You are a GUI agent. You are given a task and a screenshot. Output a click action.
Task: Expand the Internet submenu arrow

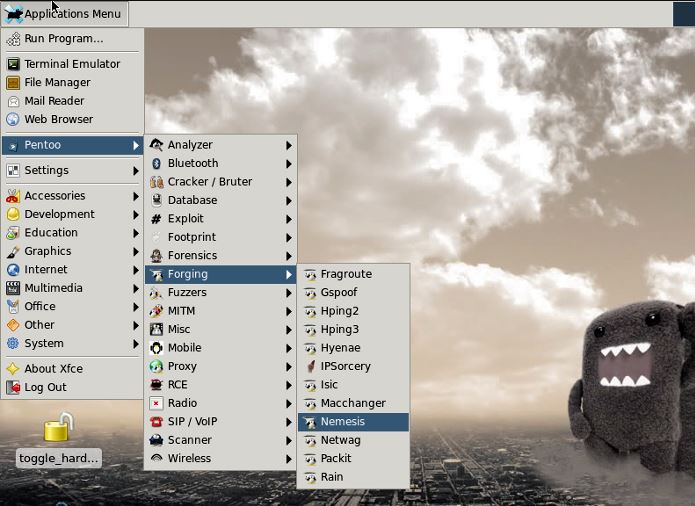[x=136, y=270]
